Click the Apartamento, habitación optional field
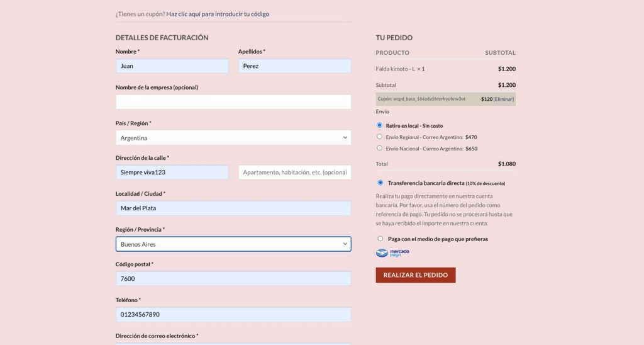The height and width of the screenshot is (345, 644). click(x=294, y=172)
